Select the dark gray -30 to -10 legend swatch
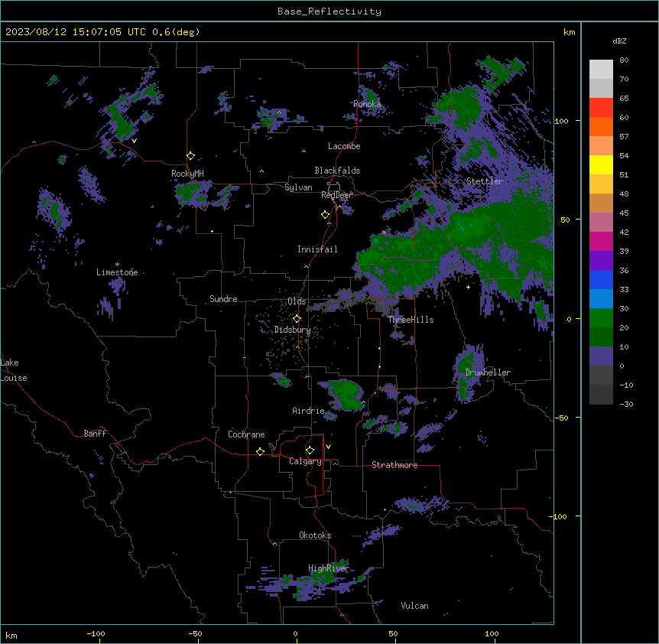Viewport: 659px width, 644px height. [x=601, y=395]
